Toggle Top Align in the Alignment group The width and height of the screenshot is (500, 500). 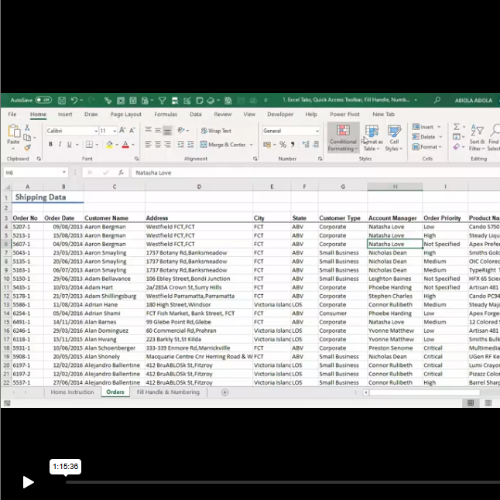pyautogui.click(x=148, y=130)
